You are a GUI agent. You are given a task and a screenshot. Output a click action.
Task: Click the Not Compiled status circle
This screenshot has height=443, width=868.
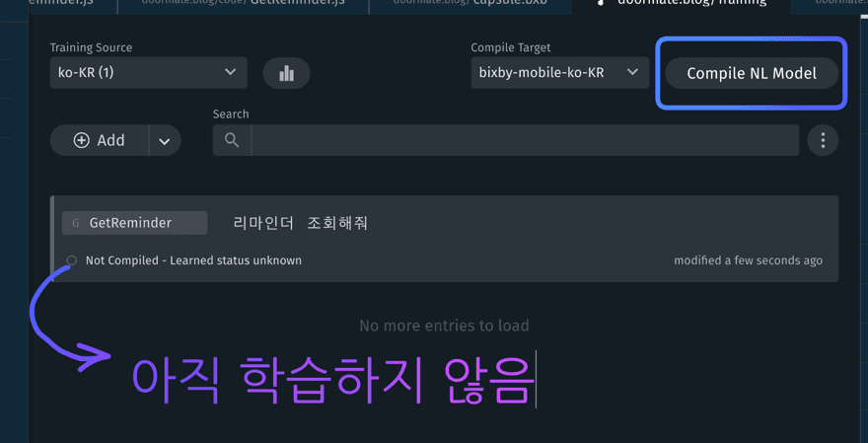(71, 260)
